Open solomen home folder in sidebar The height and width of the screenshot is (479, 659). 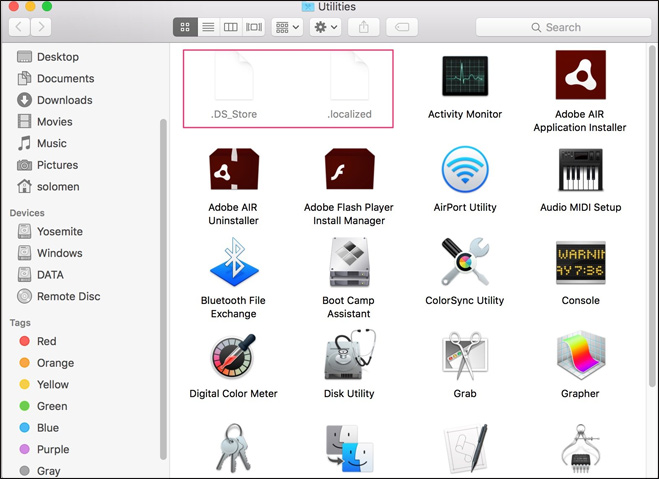pos(48,187)
